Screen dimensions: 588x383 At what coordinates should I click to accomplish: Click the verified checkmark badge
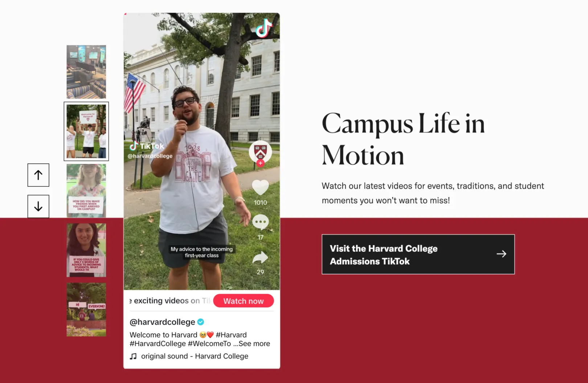click(x=200, y=322)
